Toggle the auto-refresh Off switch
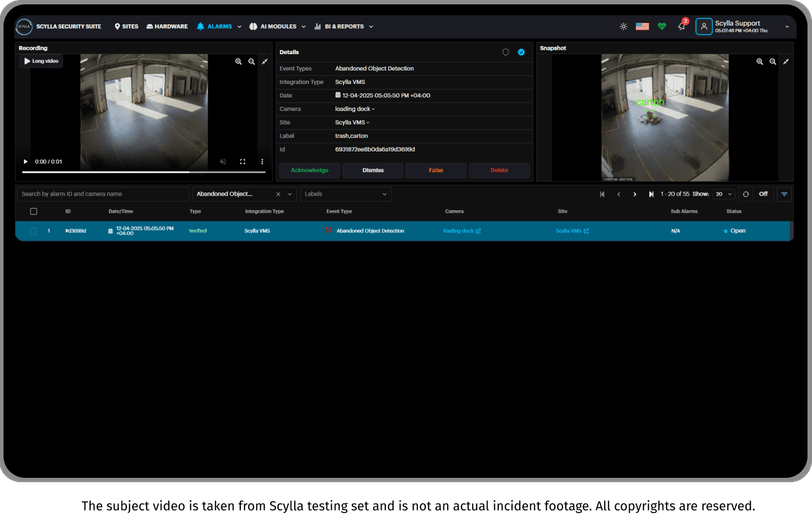 (x=763, y=194)
